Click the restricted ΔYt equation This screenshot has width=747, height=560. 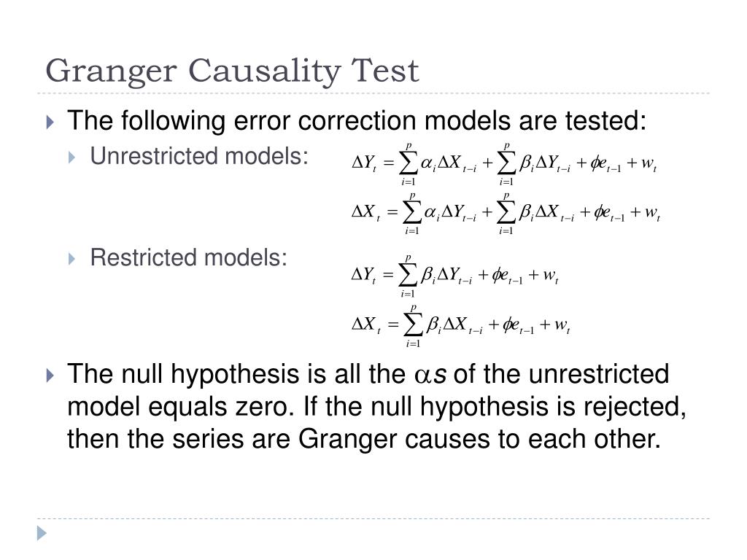pyautogui.click(x=455, y=276)
